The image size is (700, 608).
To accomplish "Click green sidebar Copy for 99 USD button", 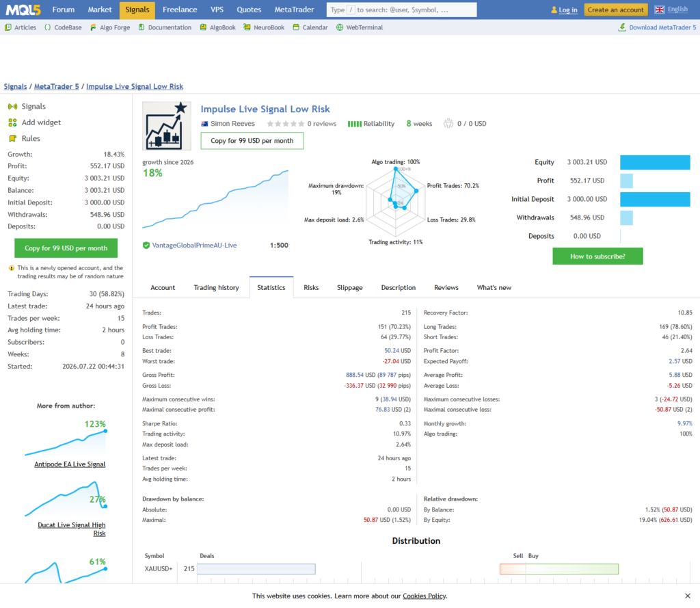I will point(66,248).
